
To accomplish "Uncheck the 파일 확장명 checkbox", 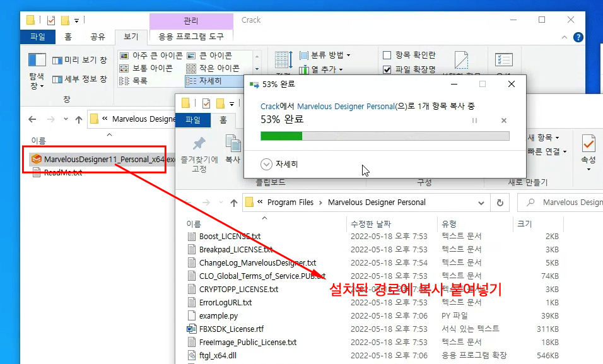I will click(387, 69).
